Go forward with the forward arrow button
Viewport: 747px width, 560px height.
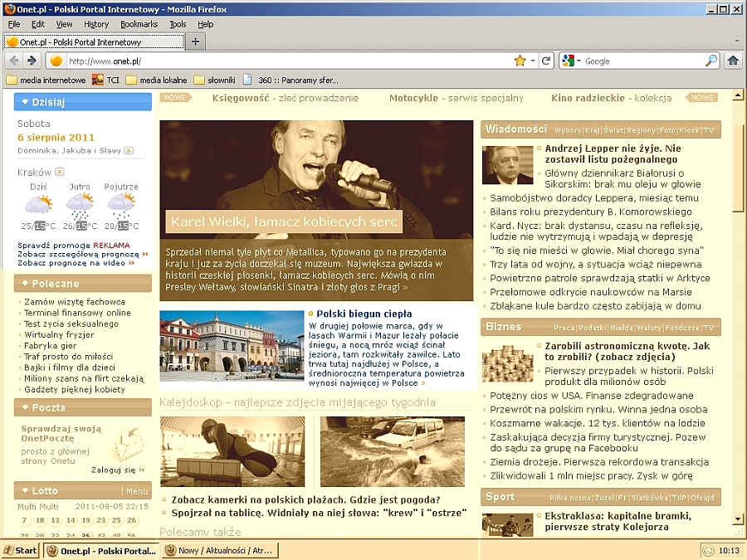[32, 61]
